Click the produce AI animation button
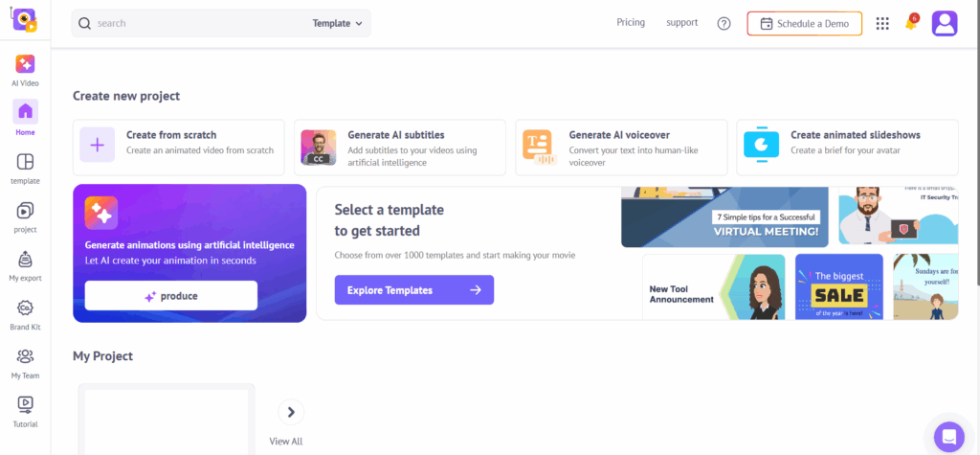 coord(170,296)
